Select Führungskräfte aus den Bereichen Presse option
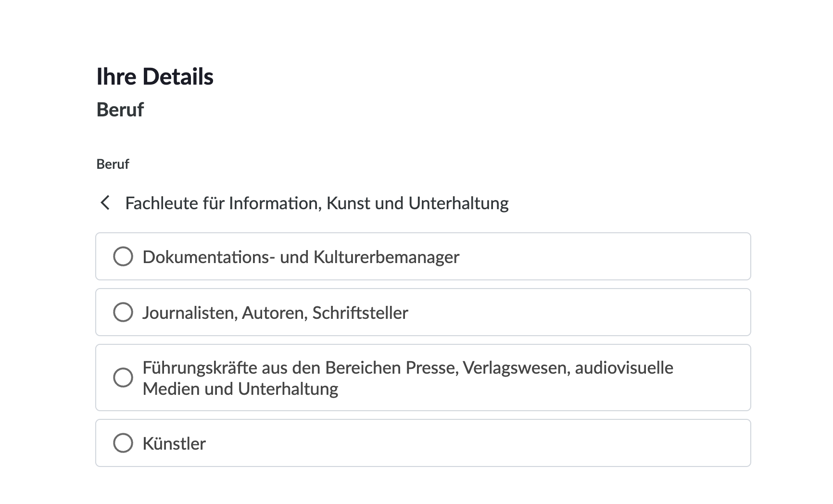Viewport: 833px width, 504px height. point(123,378)
